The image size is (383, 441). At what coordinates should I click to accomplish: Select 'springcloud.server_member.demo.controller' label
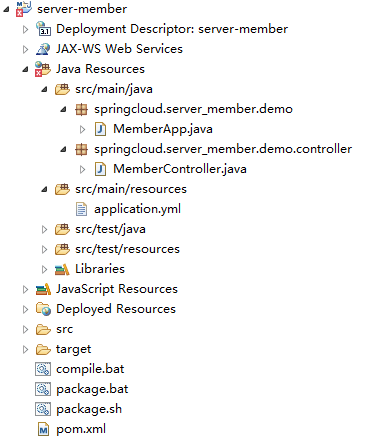223,149
